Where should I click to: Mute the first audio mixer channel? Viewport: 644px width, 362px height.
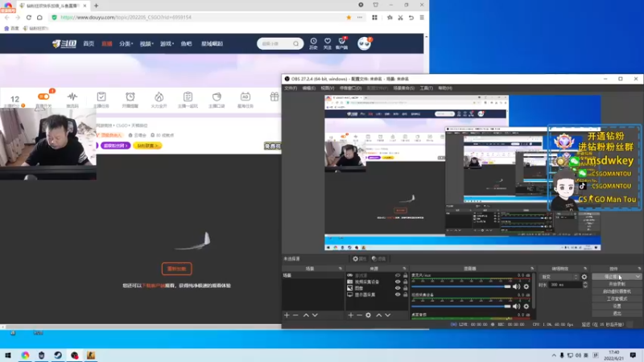(x=516, y=286)
